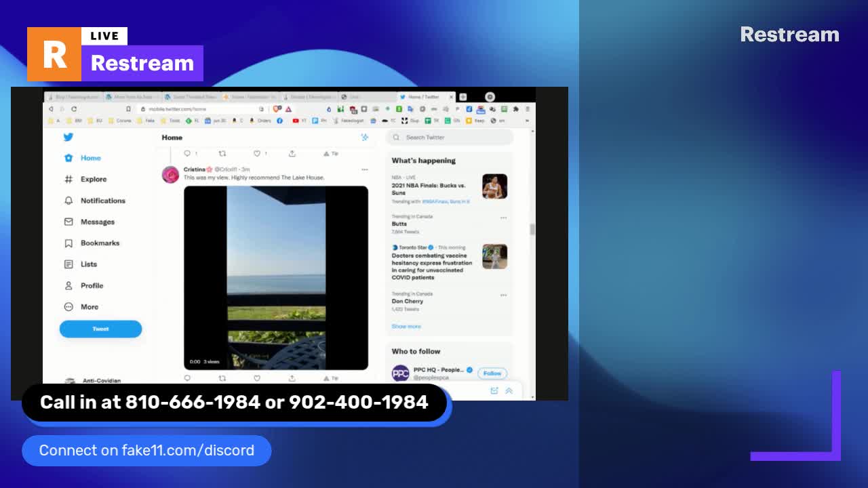Click the call-in phone number banner

[234, 403]
